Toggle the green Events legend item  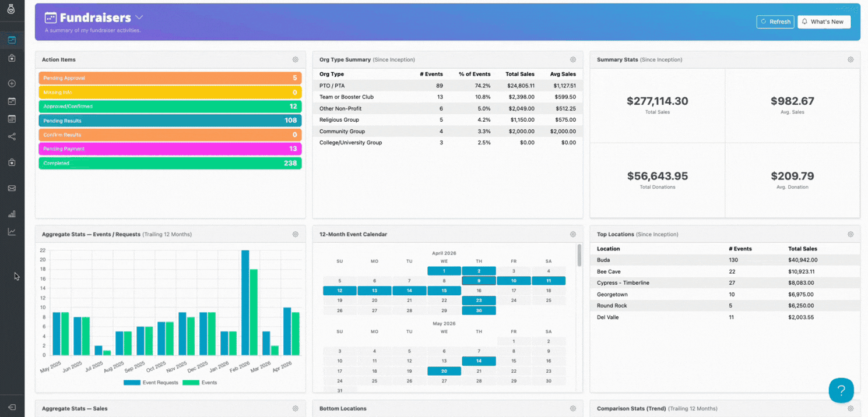coord(199,383)
